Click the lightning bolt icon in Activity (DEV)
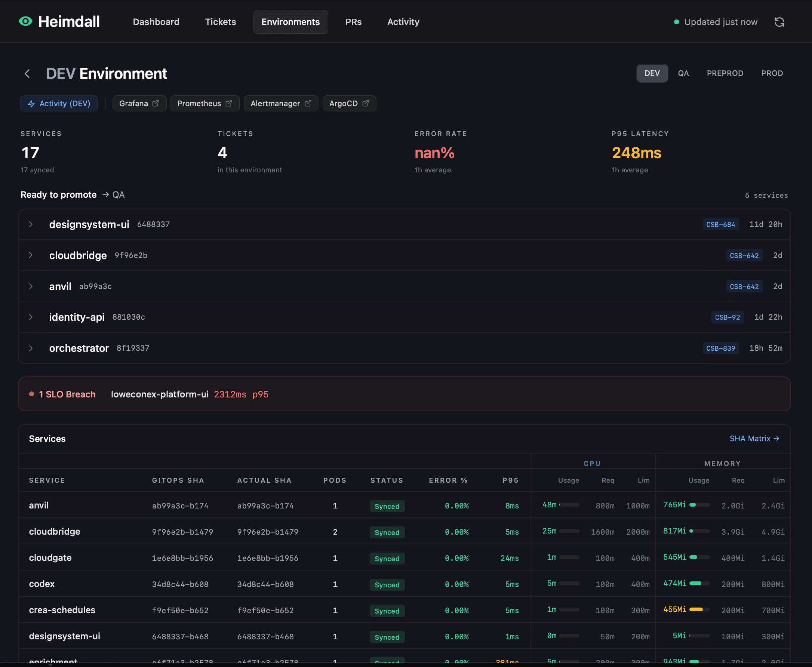The height and width of the screenshot is (667, 812). pyautogui.click(x=31, y=104)
